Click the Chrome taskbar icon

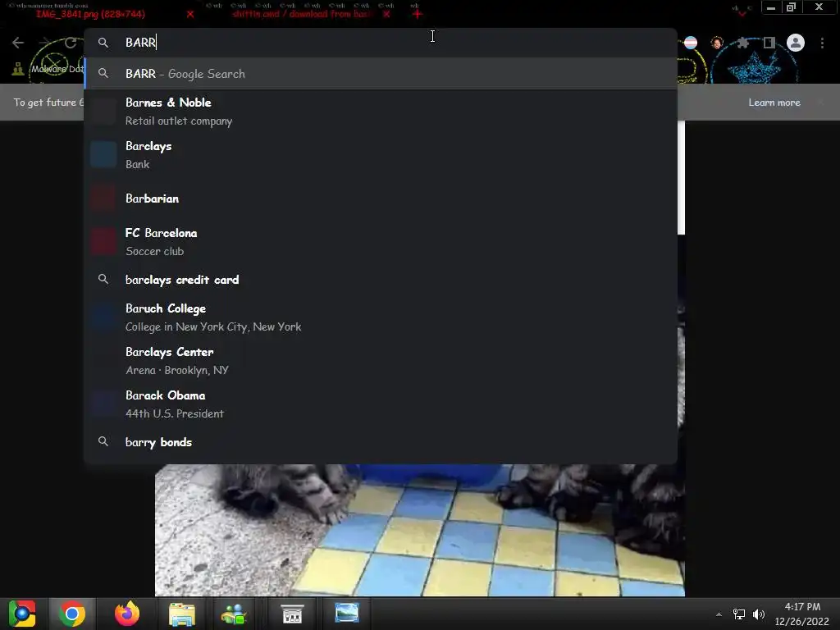pos(72,614)
